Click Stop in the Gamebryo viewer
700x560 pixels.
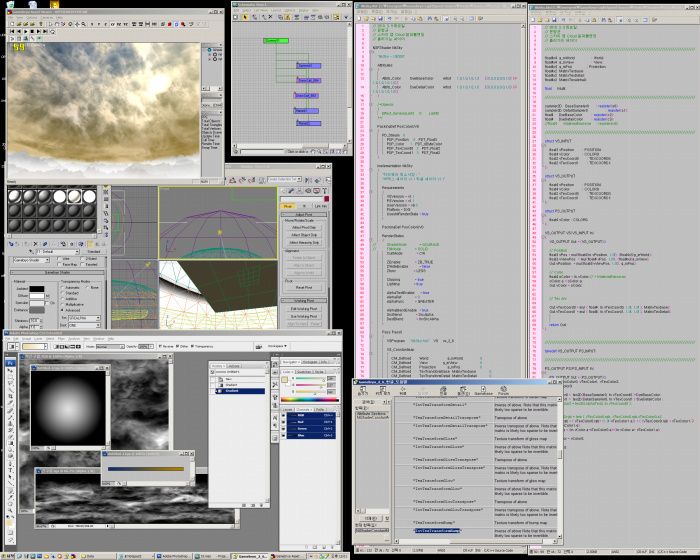click(x=32, y=31)
